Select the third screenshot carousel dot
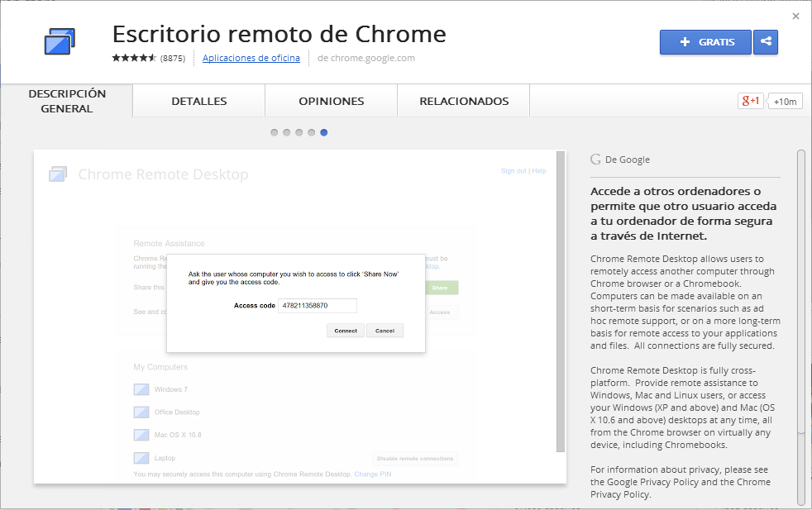The height and width of the screenshot is (510, 812). [299, 132]
